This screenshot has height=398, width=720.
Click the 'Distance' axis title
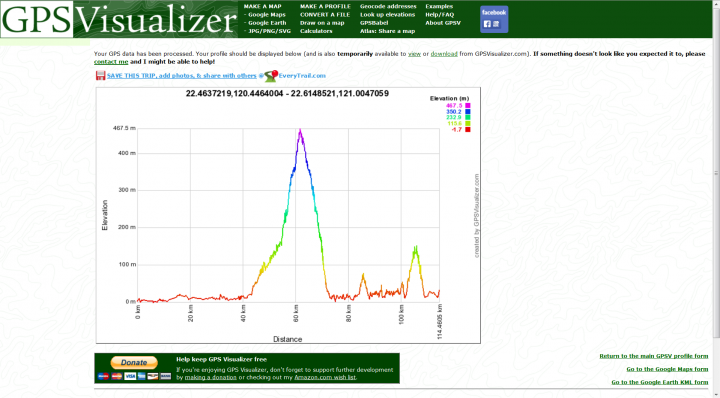click(x=287, y=339)
